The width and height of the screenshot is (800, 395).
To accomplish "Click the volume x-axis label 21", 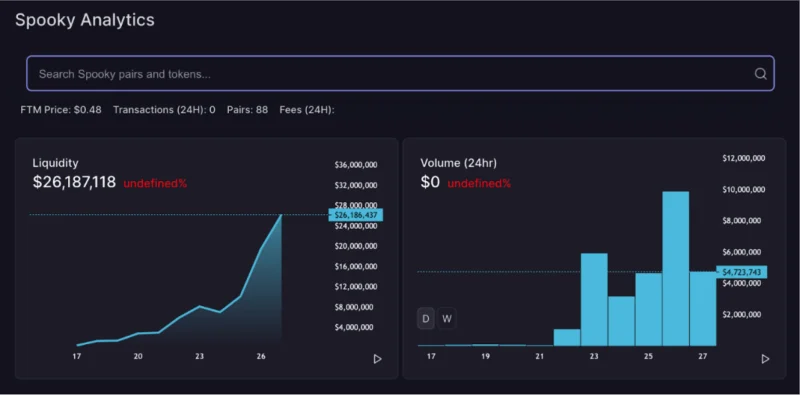I will click(540, 356).
